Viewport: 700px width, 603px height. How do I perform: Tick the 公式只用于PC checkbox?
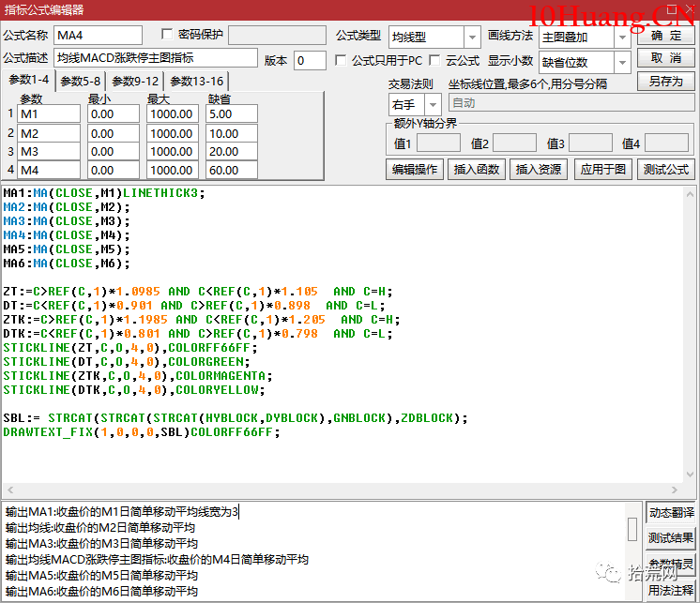click(x=341, y=60)
